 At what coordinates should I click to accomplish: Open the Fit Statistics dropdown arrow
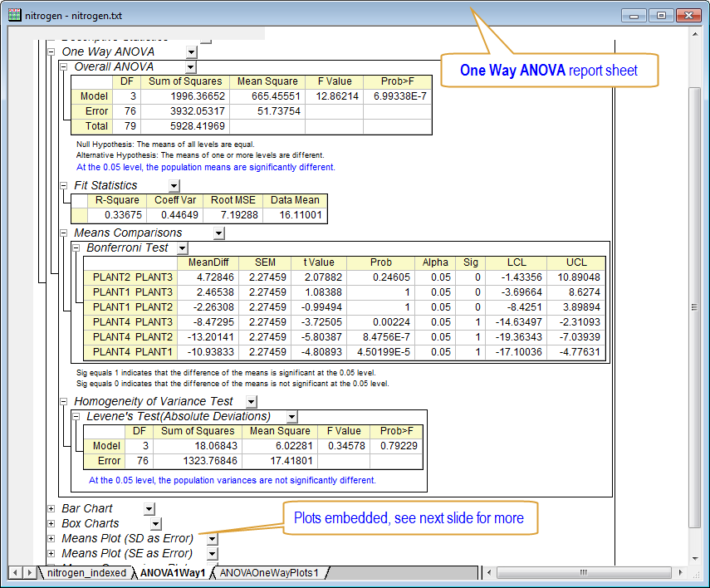(x=173, y=184)
